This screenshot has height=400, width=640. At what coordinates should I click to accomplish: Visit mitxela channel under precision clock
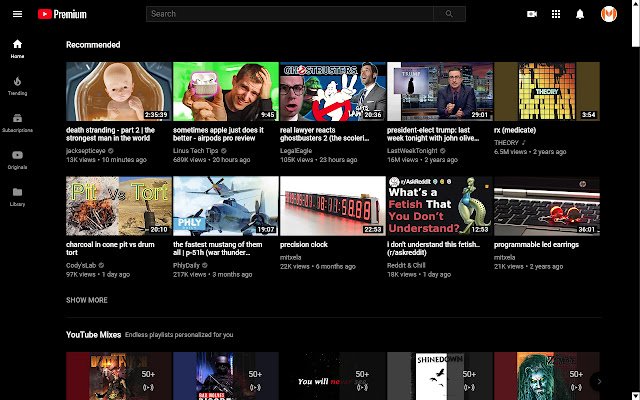(291, 258)
